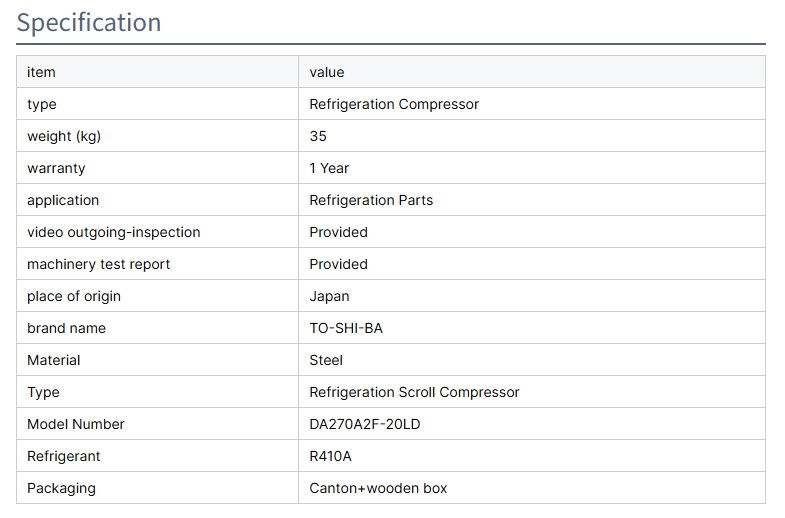Click the 'application' row label
Viewport: 785px width, 518px height.
coord(63,200)
